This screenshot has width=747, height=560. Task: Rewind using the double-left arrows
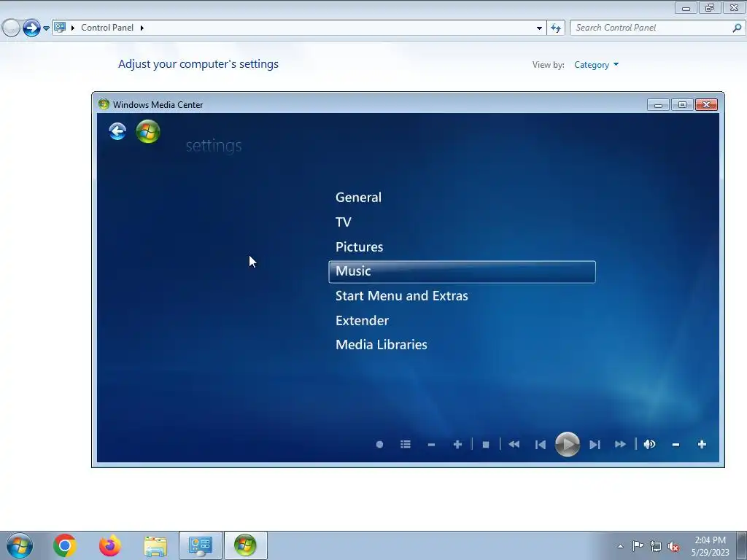[x=514, y=444]
